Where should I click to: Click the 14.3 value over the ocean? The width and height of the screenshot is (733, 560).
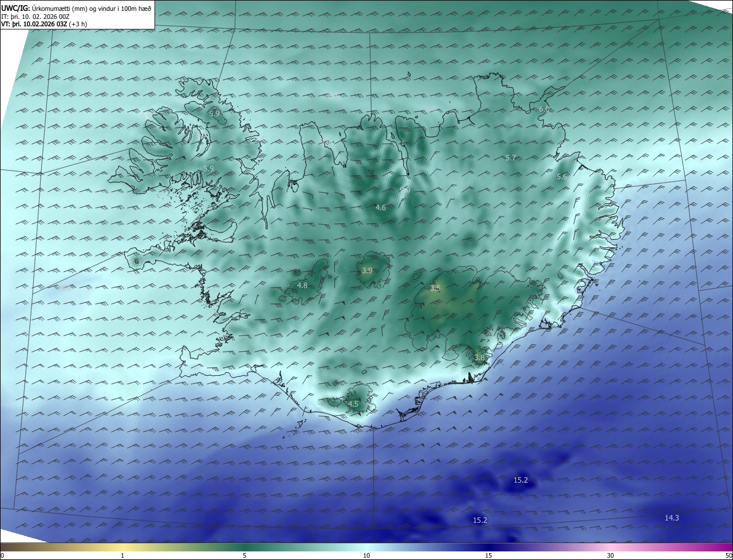(672, 518)
